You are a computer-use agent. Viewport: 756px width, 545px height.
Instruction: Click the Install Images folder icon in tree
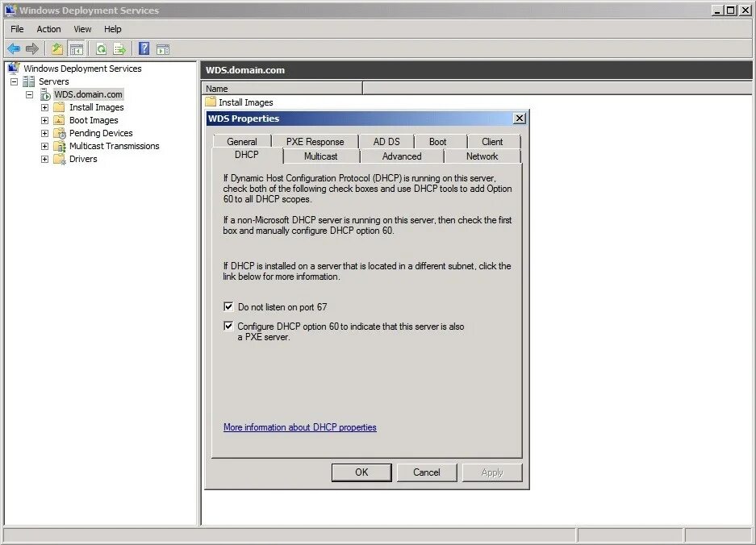click(59, 107)
